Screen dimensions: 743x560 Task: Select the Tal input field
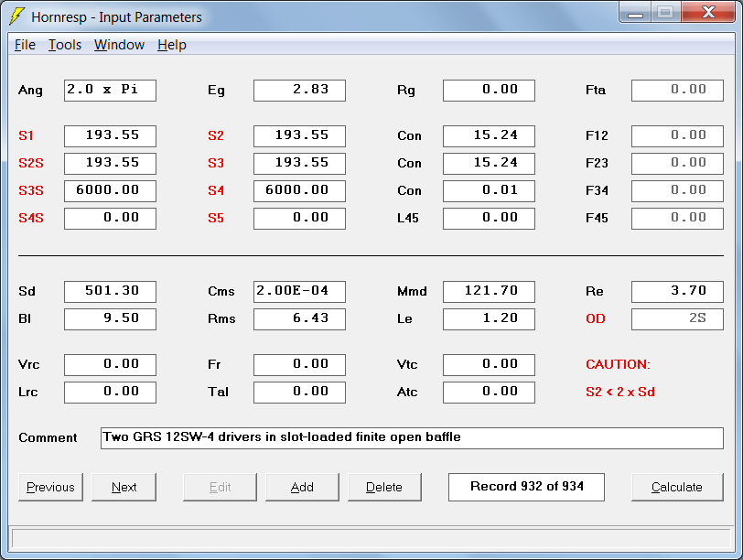pyautogui.click(x=299, y=393)
